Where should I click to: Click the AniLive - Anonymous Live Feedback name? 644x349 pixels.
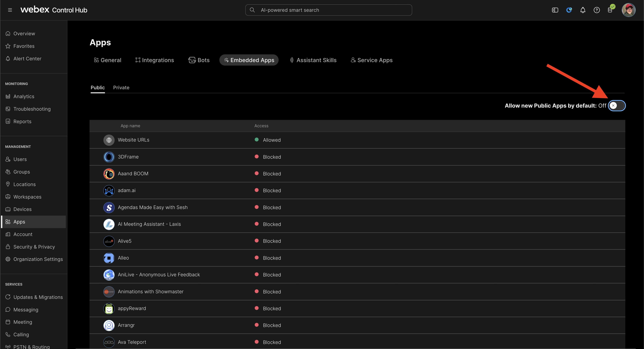pos(159,275)
